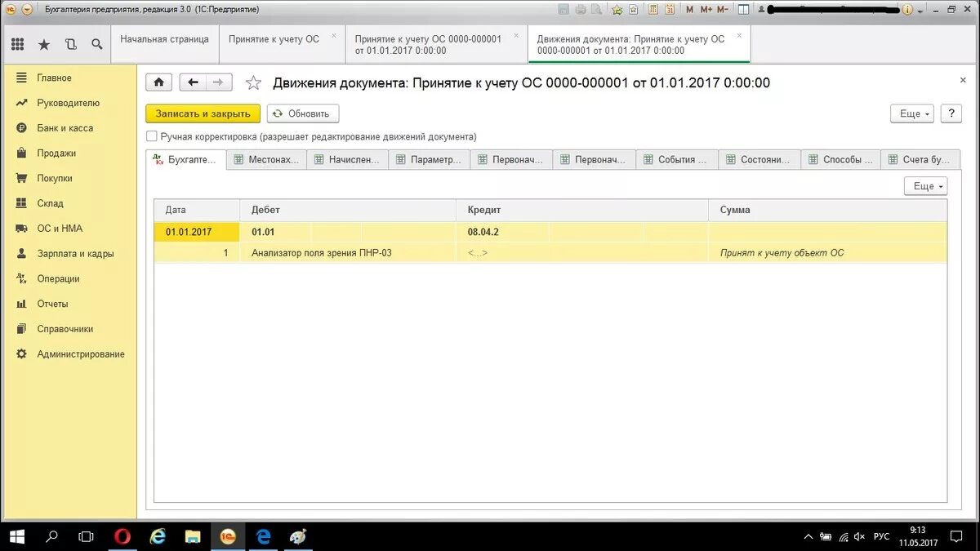Open Internet Explorer from the taskbar
The image size is (980, 551).
click(x=158, y=536)
